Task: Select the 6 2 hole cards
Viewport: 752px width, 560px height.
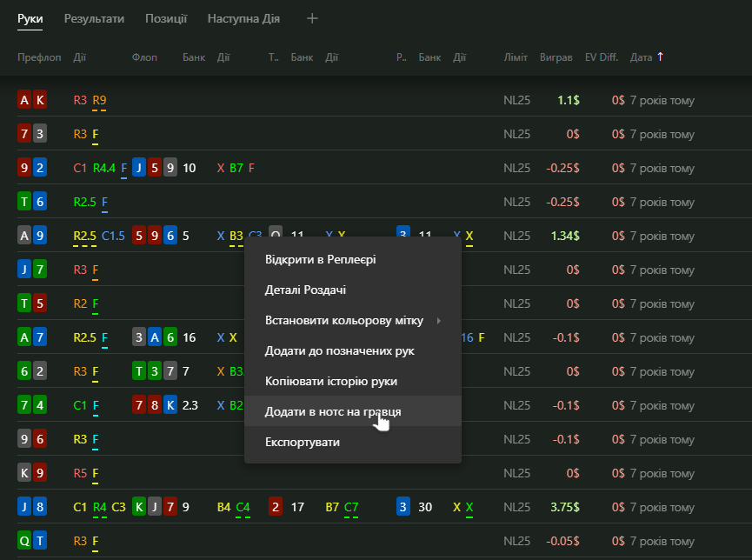Action: [32, 371]
